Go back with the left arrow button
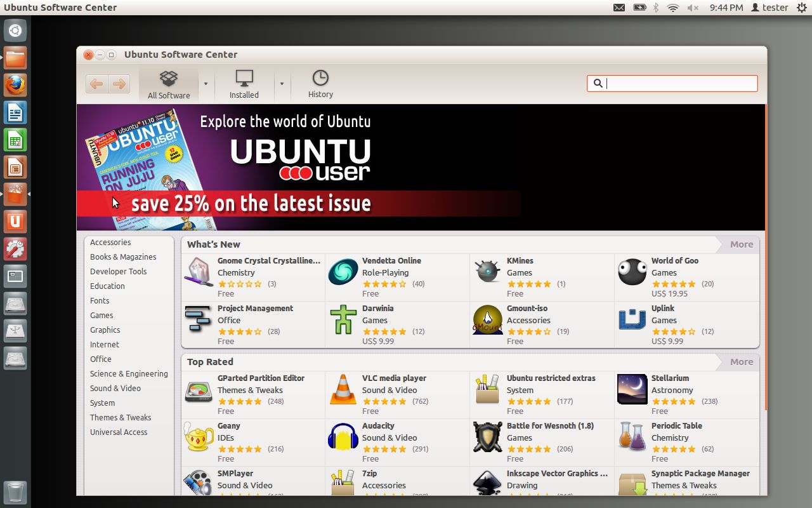This screenshot has width=812, height=508. (96, 84)
